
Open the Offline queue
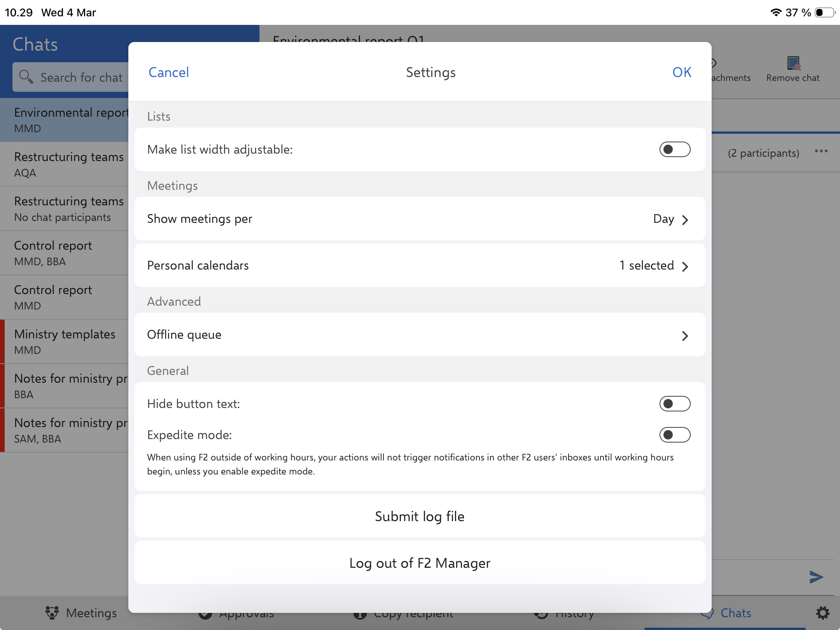click(x=420, y=335)
